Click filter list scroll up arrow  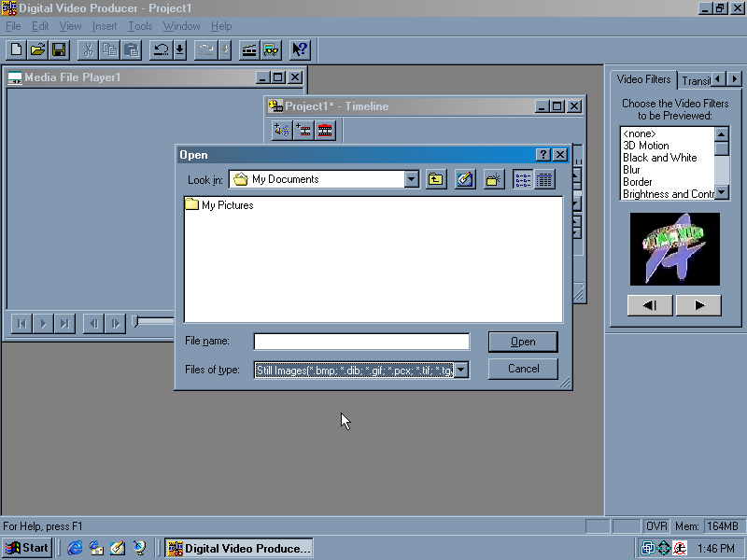point(722,134)
